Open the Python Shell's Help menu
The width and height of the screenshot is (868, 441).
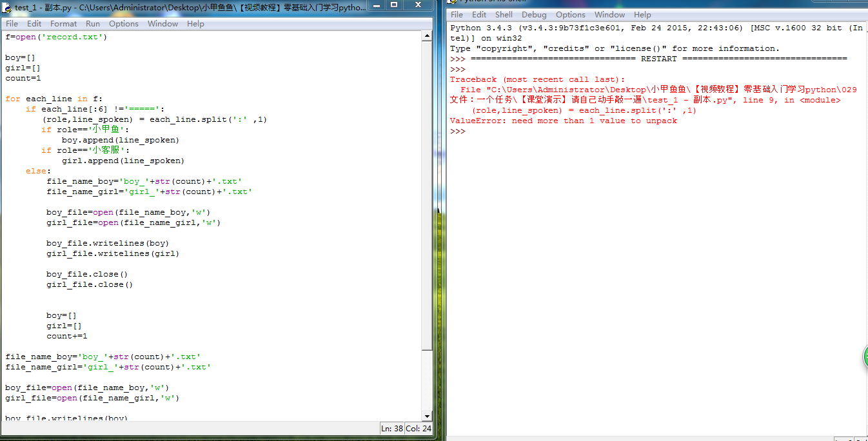[x=642, y=15]
